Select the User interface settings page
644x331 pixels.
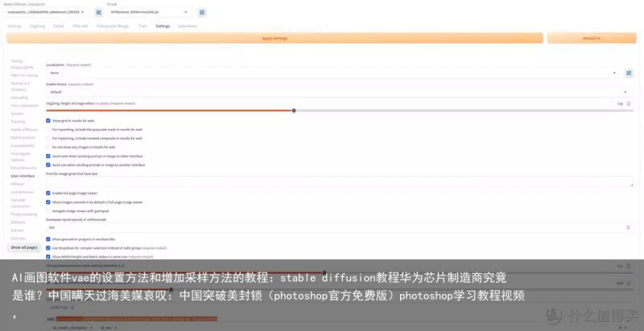(x=23, y=176)
